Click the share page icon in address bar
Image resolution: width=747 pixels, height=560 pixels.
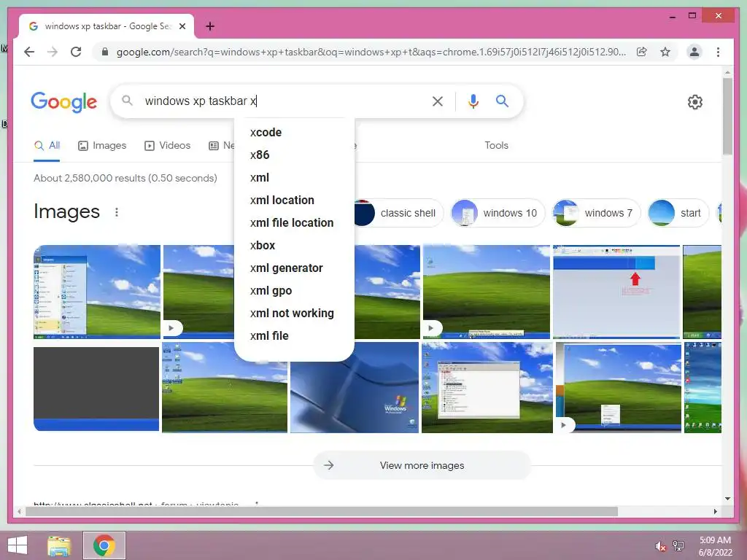pos(642,52)
